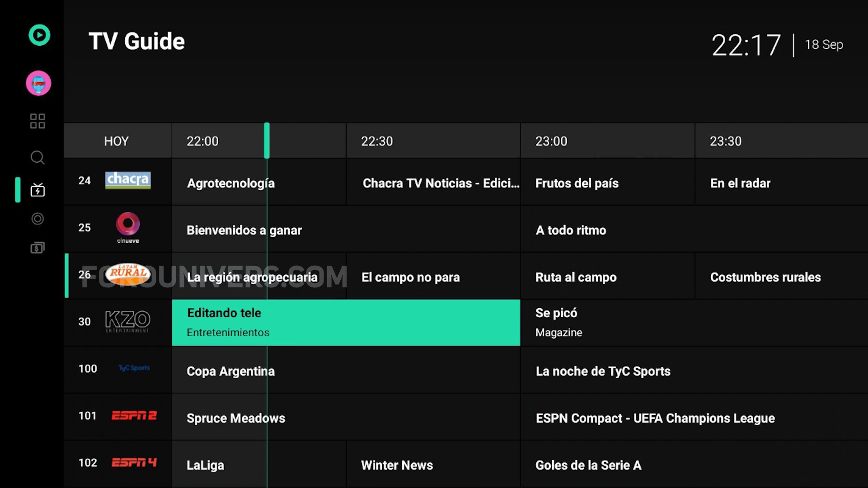The width and height of the screenshot is (868, 488).
Task: Select the ESPN 2 channel logo
Action: click(134, 415)
